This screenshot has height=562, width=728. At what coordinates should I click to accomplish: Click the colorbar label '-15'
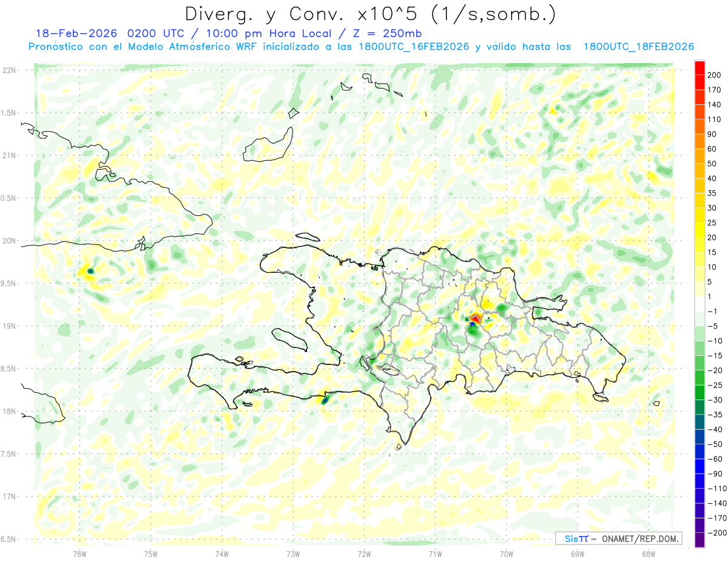(716, 356)
